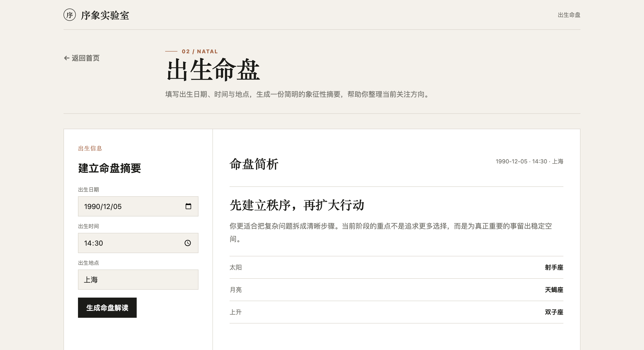Viewport: 644px width, 350px height.
Task: Click the 月亮 row label
Action: [x=235, y=290]
